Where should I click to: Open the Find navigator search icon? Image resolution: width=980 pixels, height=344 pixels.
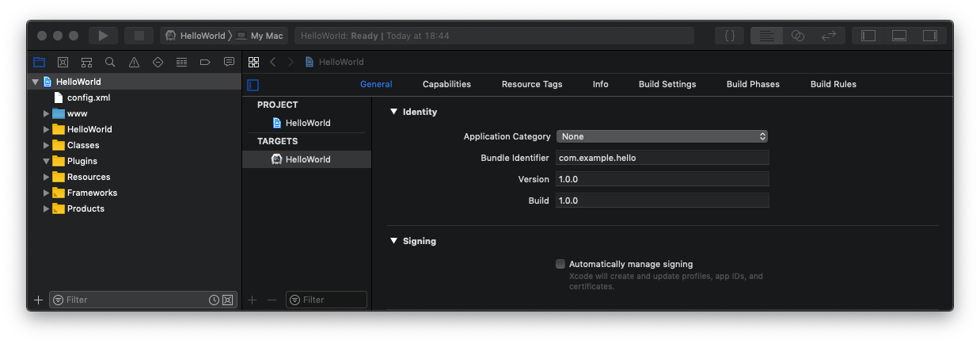click(110, 62)
